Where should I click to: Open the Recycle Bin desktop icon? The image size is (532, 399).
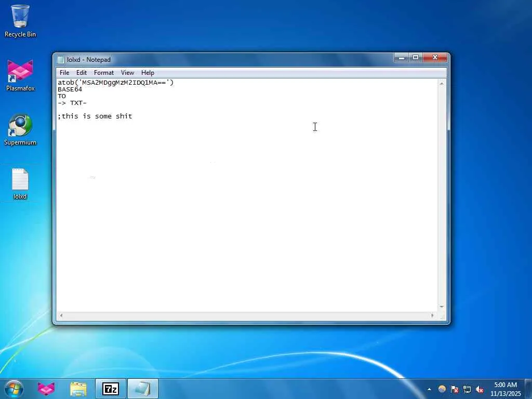[20, 21]
